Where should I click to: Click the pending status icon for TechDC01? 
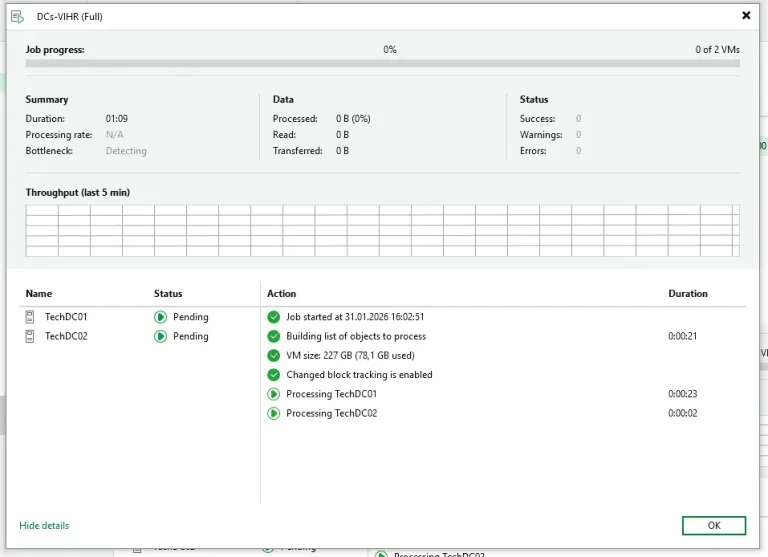tap(160, 317)
